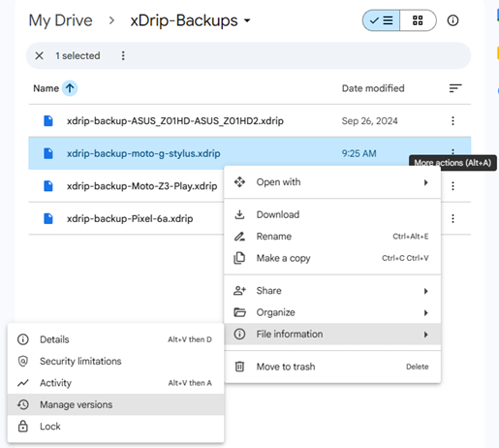Image resolution: width=499 pixels, height=448 pixels.
Task: Open Organize submenu entry
Action: click(x=332, y=312)
